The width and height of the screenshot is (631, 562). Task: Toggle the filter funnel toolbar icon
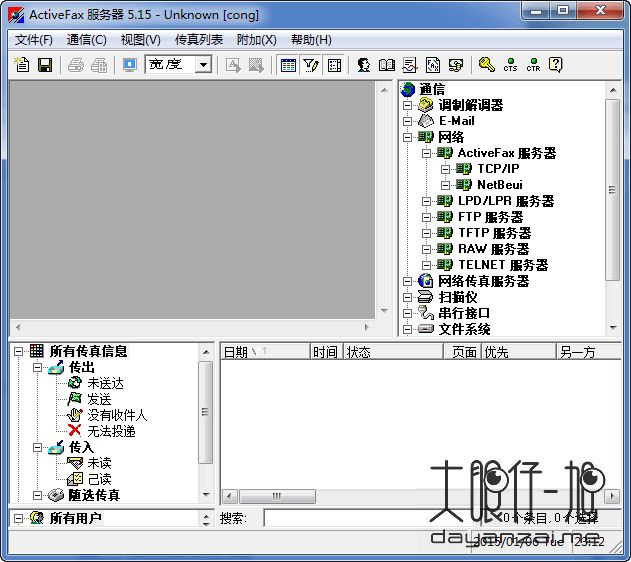pyautogui.click(x=311, y=65)
